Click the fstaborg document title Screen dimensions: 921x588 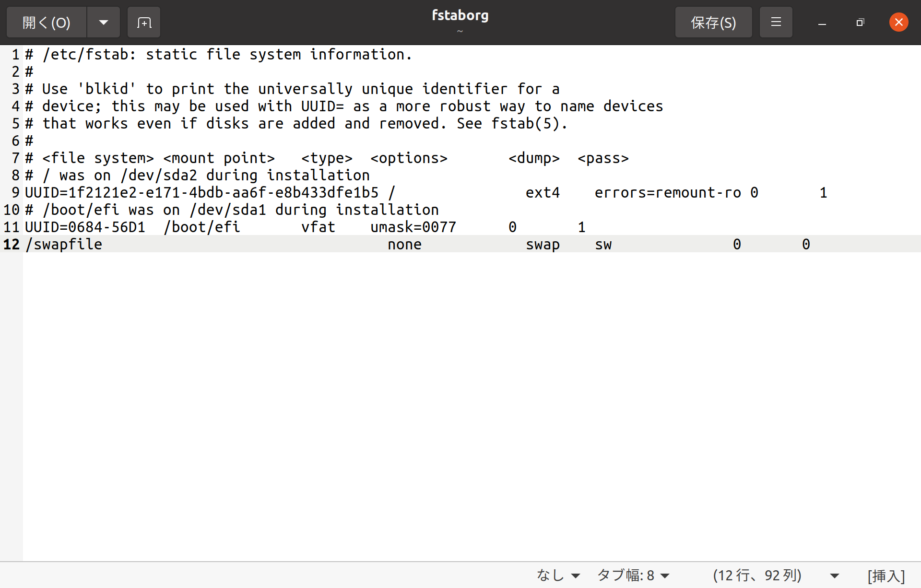pyautogui.click(x=460, y=15)
